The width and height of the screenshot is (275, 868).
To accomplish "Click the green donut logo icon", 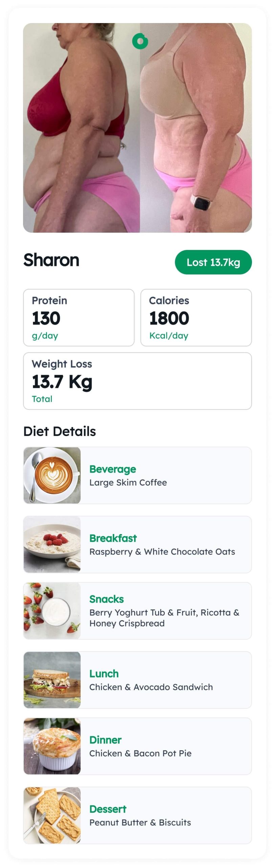I will 140,41.
